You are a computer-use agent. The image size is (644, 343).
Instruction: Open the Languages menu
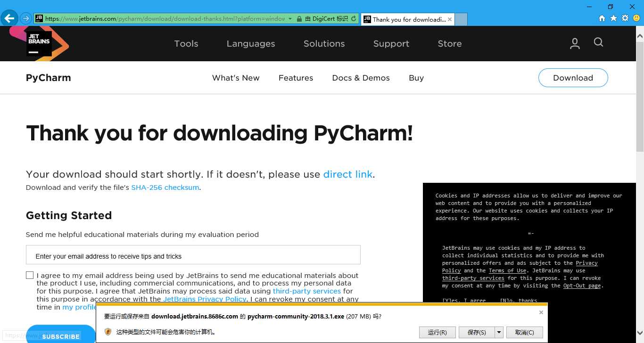[x=251, y=43]
